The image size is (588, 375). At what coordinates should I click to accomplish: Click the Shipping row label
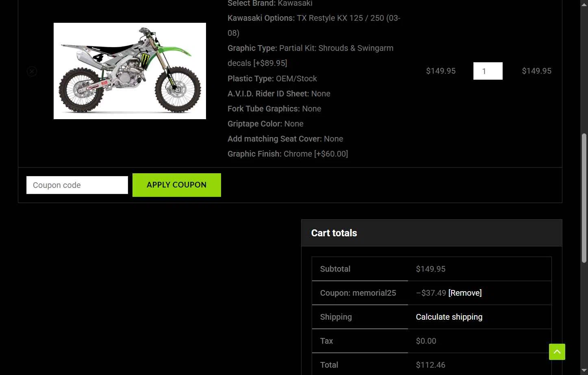pos(336,317)
